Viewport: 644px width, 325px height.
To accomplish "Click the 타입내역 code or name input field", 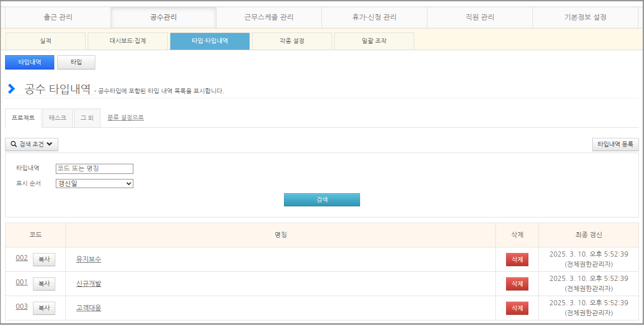I will (94, 169).
